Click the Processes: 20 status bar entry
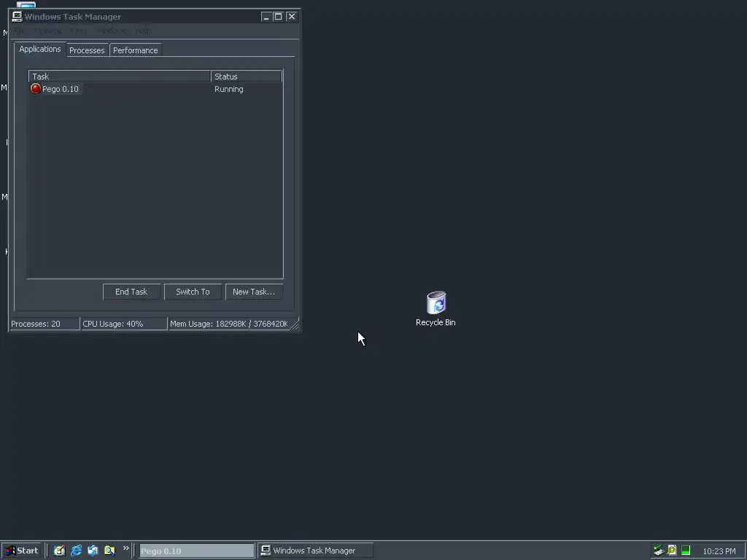Viewport: 747px width, 560px height. click(44, 324)
